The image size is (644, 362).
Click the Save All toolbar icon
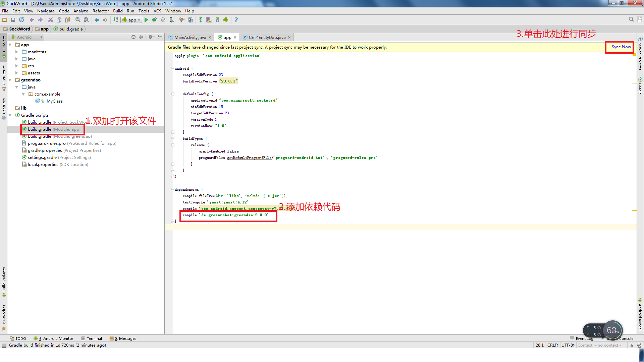13,20
